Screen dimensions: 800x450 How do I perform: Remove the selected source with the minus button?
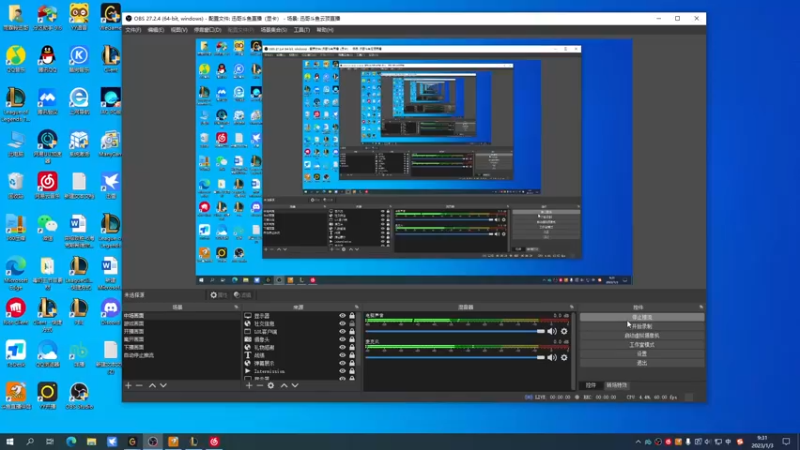click(260, 386)
